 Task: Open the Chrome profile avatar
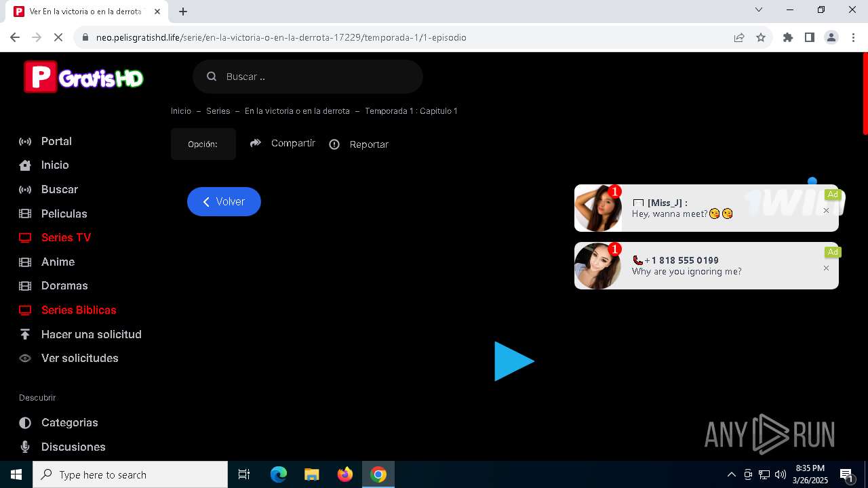831,37
